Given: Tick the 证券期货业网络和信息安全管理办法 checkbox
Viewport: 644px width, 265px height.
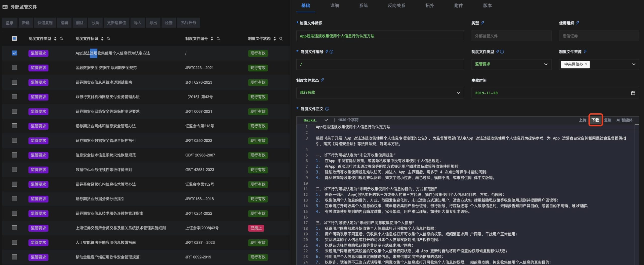Looking at the screenshot, I should click(14, 126).
